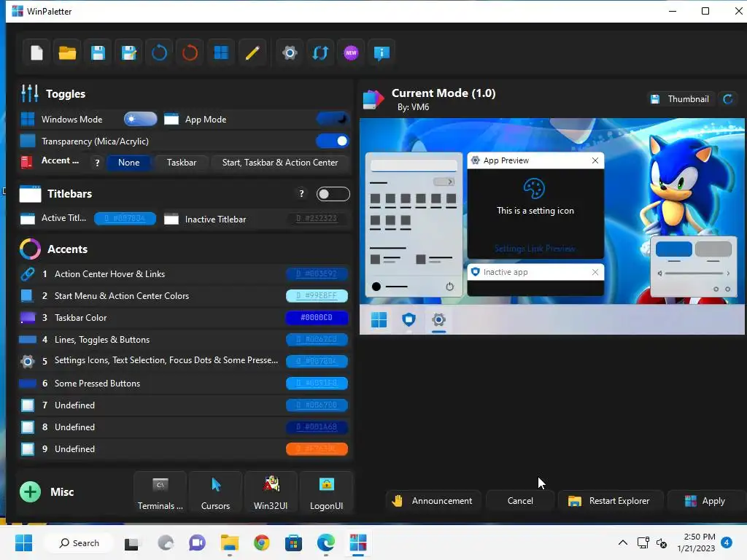
Task: Open the info speech-bubble icon
Action: pyautogui.click(x=382, y=52)
